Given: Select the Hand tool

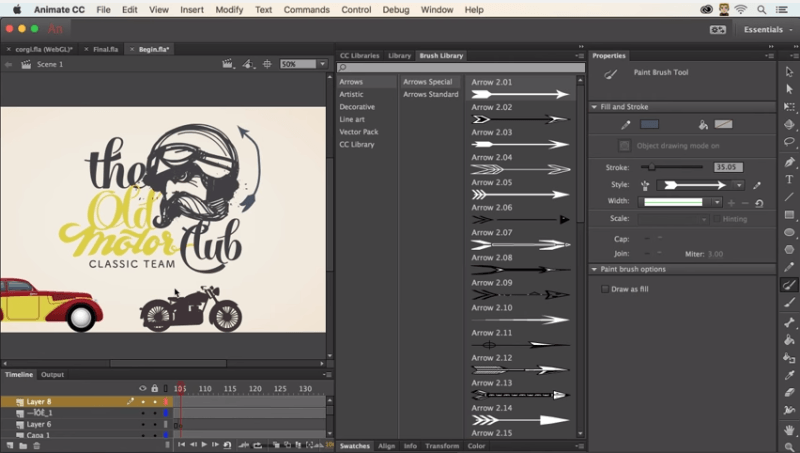Looking at the screenshot, I should click(790, 429).
